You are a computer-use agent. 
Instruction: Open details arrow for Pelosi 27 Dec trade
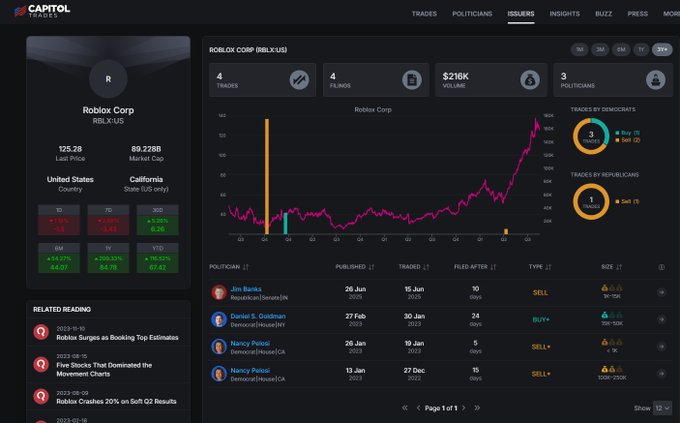click(x=661, y=374)
